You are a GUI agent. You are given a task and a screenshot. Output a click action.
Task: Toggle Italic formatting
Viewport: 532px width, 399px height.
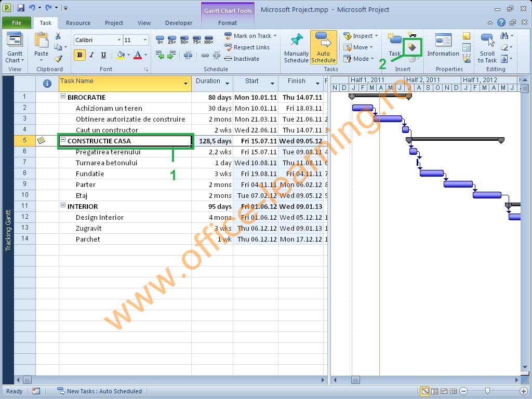[x=91, y=55]
